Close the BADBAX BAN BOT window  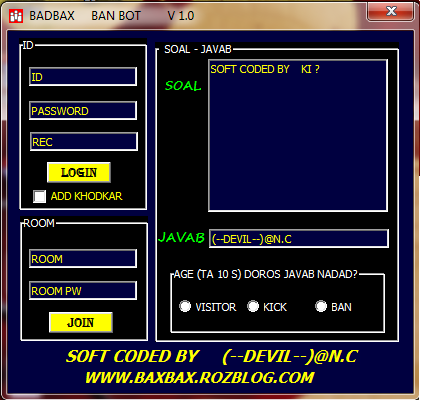[391, 11]
